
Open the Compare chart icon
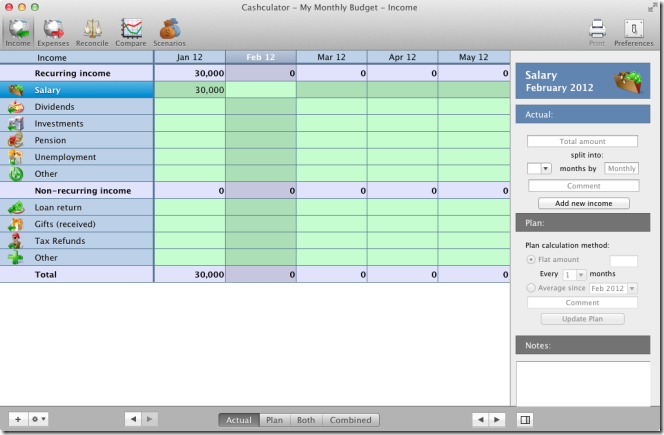click(131, 33)
